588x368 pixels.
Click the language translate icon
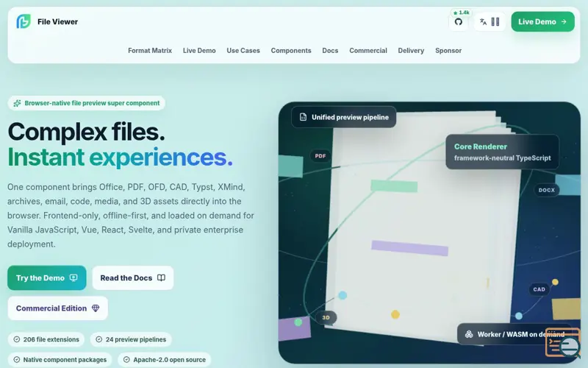[x=483, y=22]
